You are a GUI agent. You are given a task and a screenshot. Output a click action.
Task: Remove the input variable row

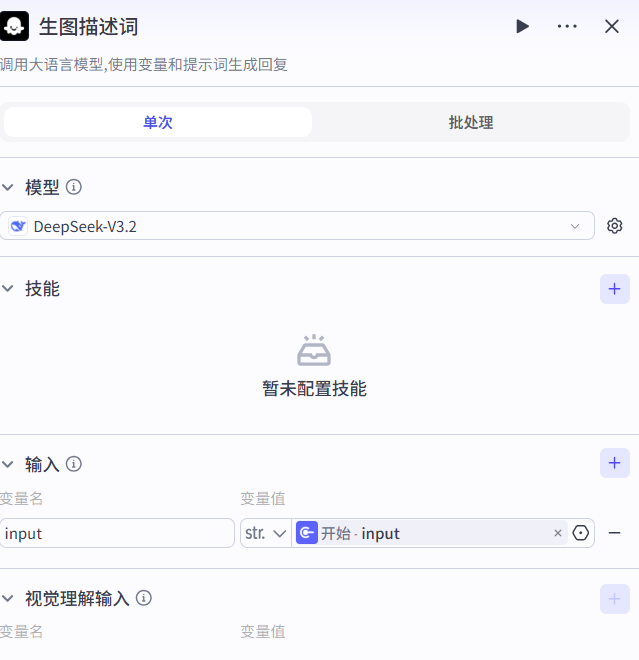click(x=615, y=533)
